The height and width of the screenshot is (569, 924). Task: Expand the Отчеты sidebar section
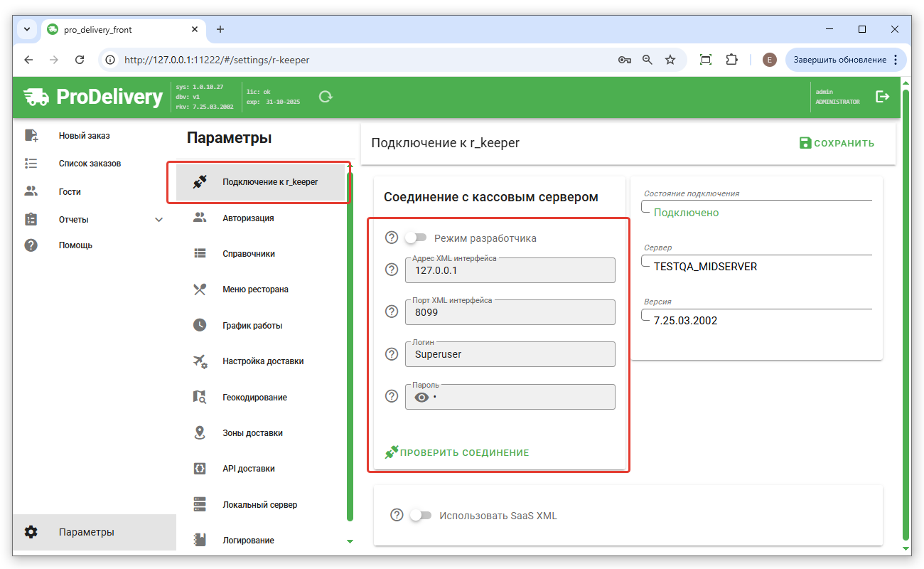pyautogui.click(x=159, y=220)
